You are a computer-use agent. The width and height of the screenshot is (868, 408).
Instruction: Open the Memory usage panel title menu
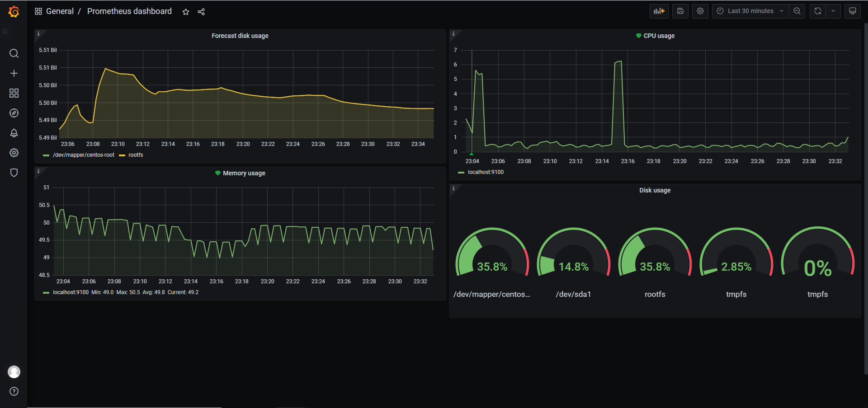(x=244, y=173)
